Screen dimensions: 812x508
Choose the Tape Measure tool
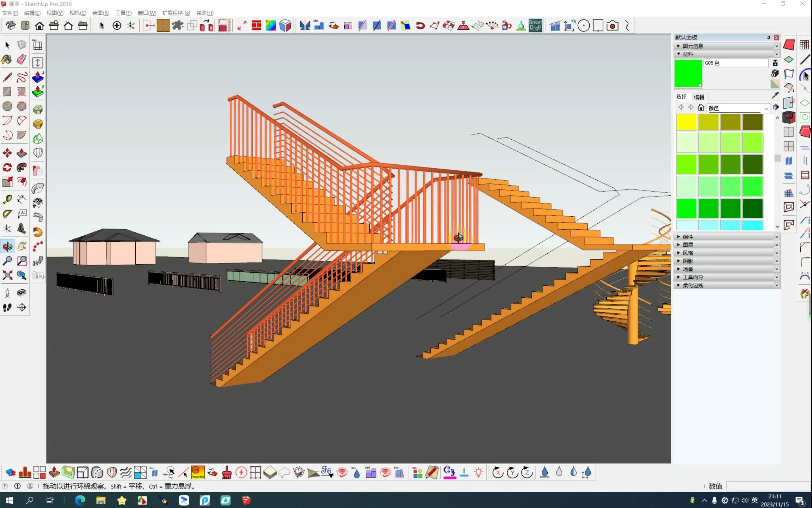pyautogui.click(x=7, y=199)
